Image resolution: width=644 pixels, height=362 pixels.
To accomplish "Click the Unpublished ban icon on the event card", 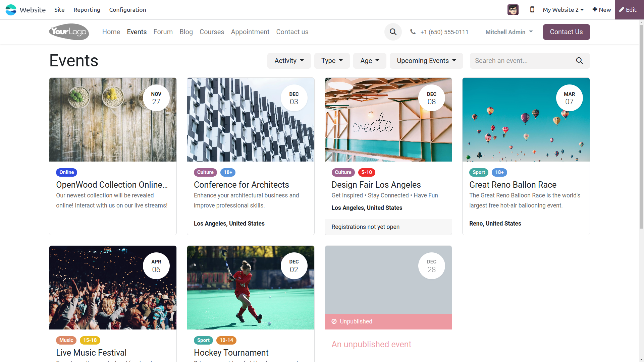I will (x=334, y=321).
